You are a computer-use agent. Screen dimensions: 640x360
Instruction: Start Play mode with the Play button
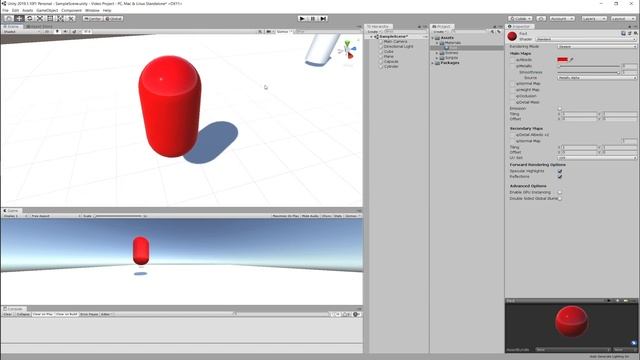302,18
